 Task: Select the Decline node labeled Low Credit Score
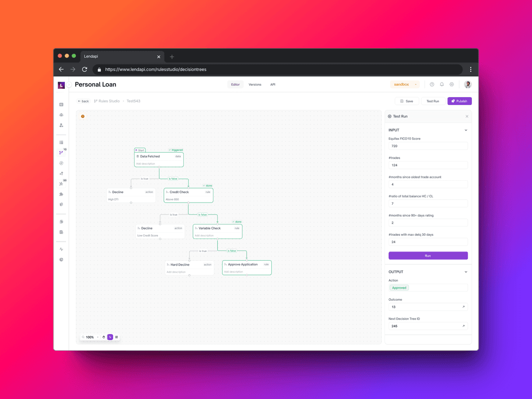[160, 231]
